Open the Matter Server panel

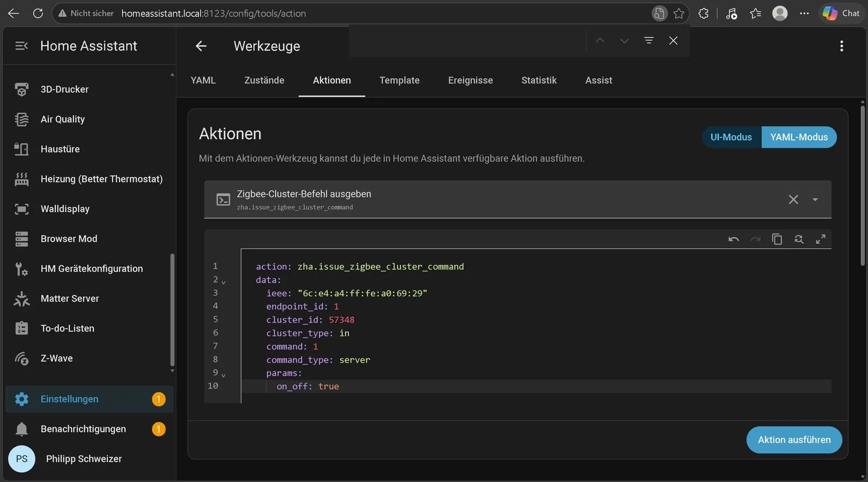90,298
